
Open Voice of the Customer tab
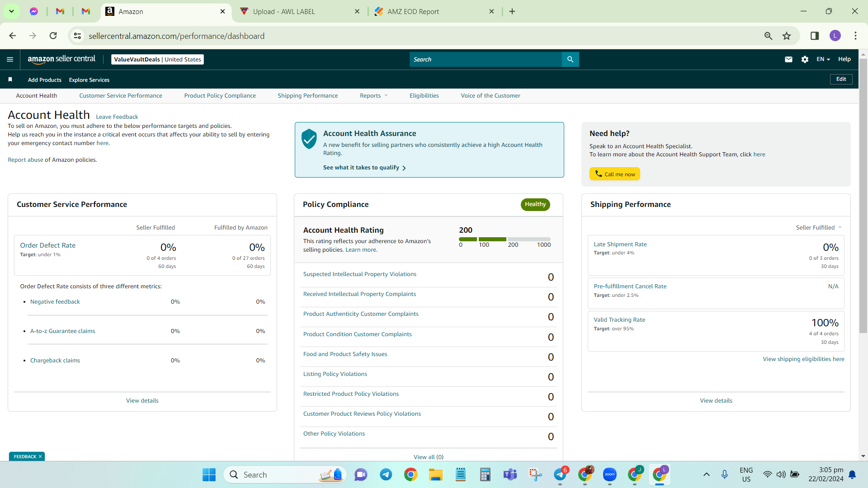(x=491, y=95)
